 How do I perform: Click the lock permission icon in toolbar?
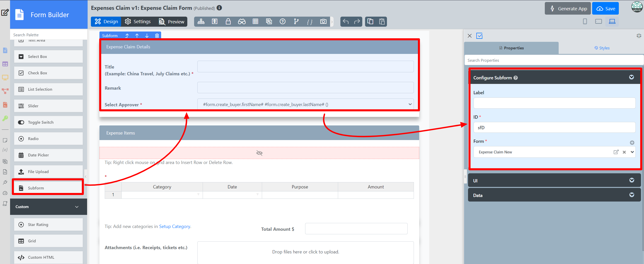[x=228, y=22]
